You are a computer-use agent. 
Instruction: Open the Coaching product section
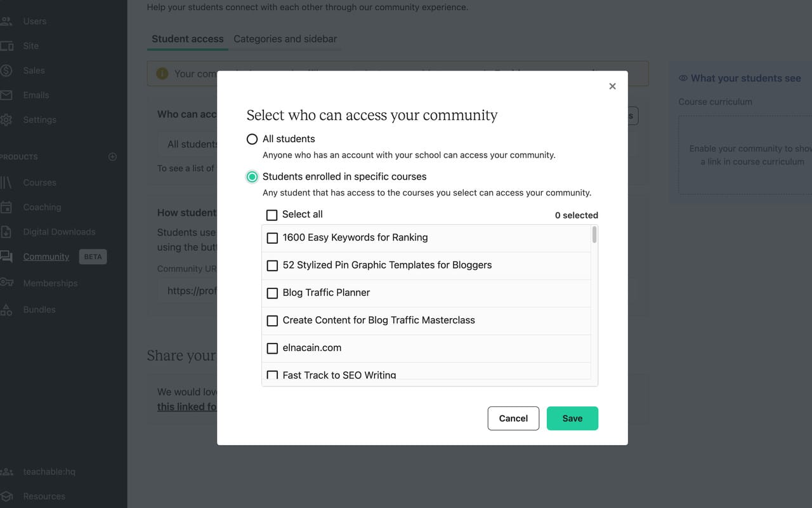click(41, 207)
